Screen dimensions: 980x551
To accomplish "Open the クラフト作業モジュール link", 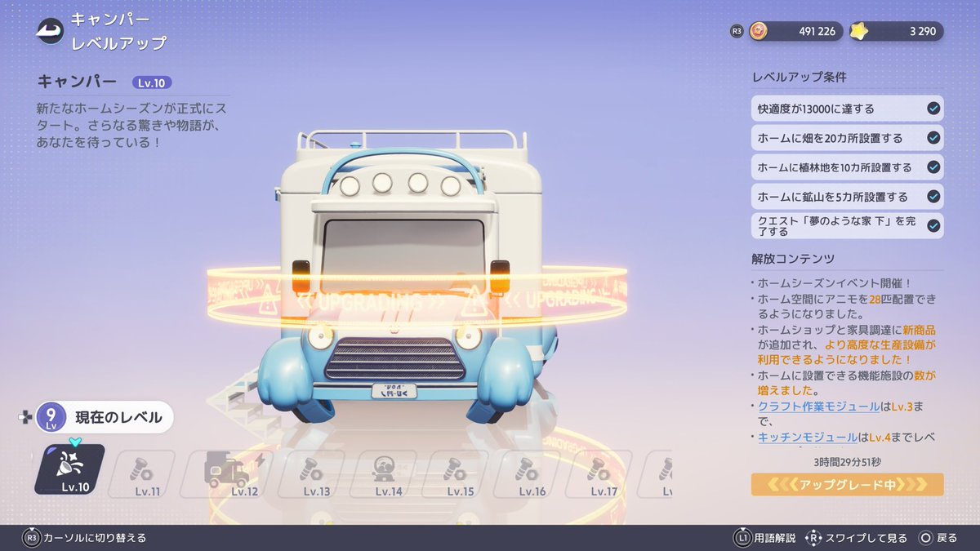I will pos(819,407).
